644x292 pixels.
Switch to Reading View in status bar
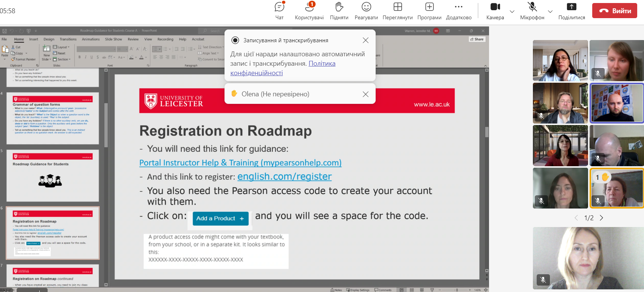[x=422, y=290]
